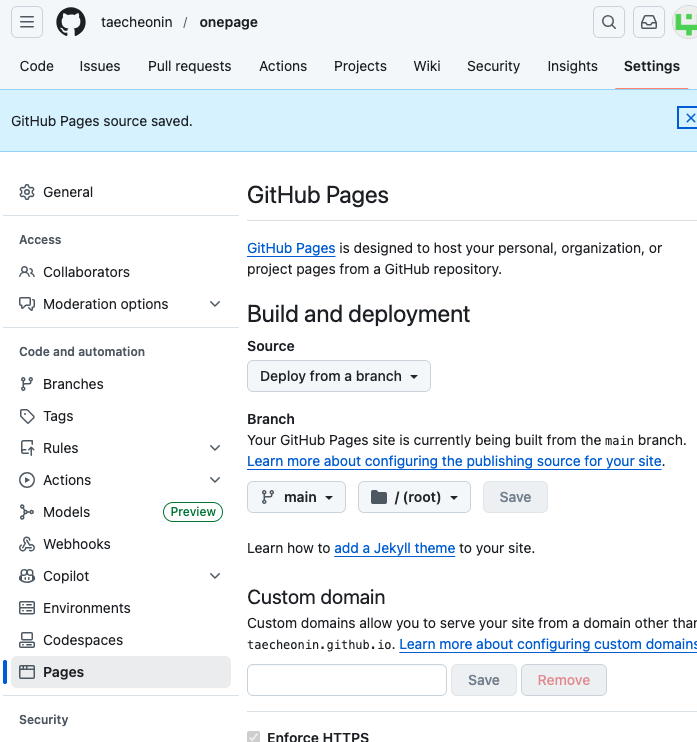The image size is (697, 742).
Task: Switch to the Code tab
Action: click(x=36, y=66)
